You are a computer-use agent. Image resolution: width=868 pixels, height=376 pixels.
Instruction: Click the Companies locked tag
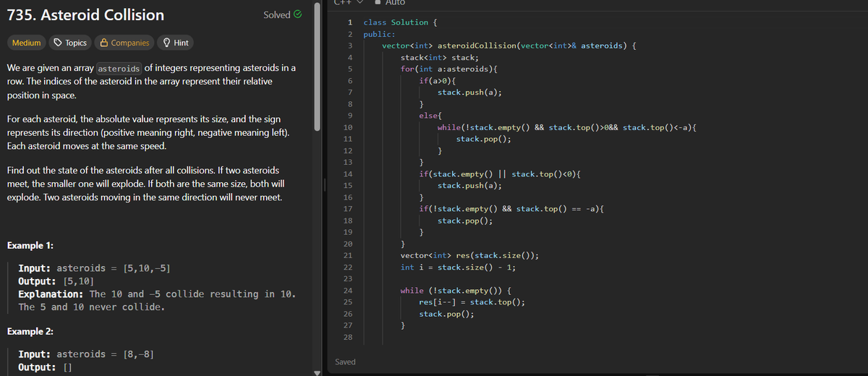[125, 43]
